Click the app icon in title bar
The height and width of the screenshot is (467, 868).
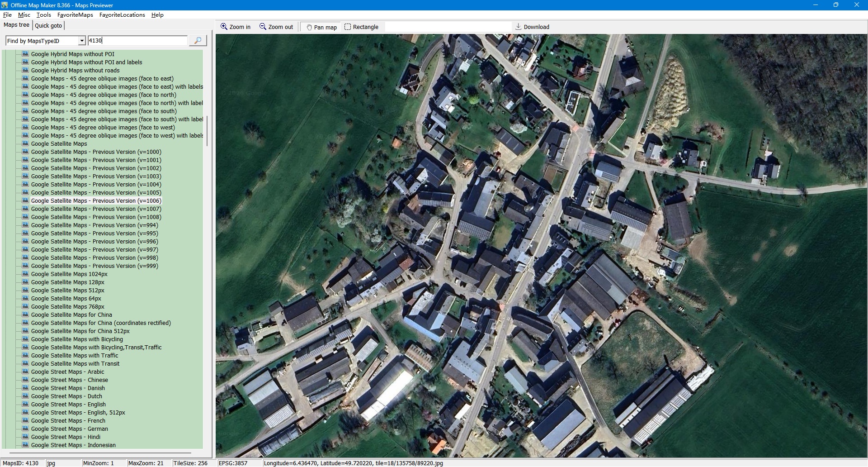tap(5, 5)
